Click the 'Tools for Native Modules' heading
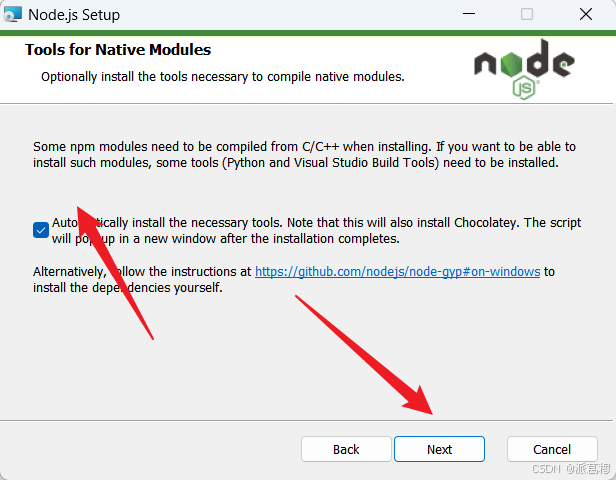The height and width of the screenshot is (480, 616). (118, 49)
